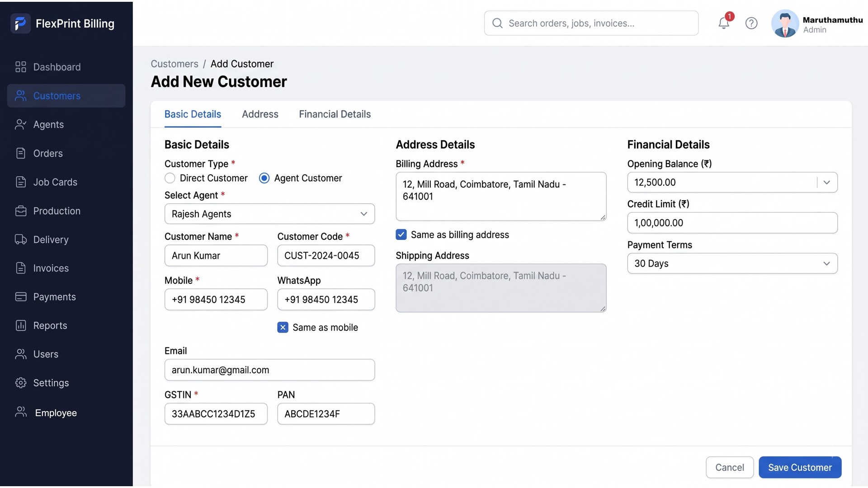Click the Customers breadcrumb link
The width and height of the screenshot is (868, 488).
coord(175,64)
